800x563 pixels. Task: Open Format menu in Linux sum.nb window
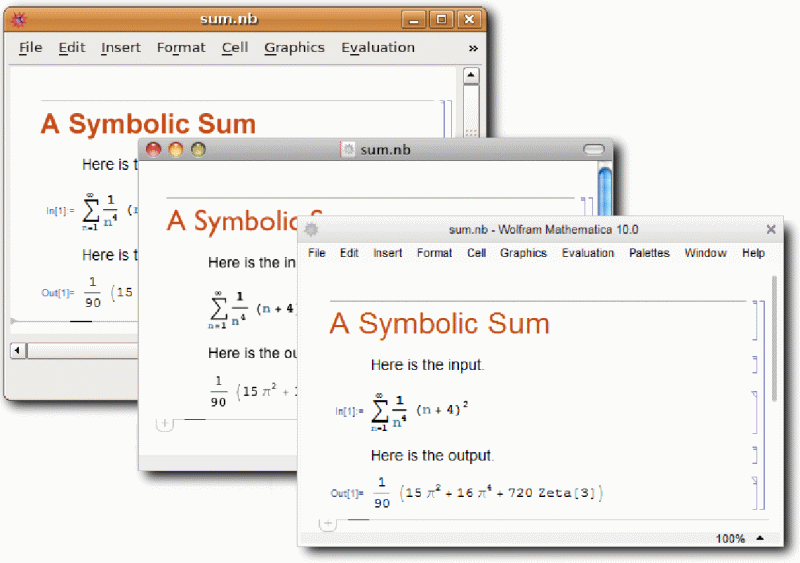(181, 47)
